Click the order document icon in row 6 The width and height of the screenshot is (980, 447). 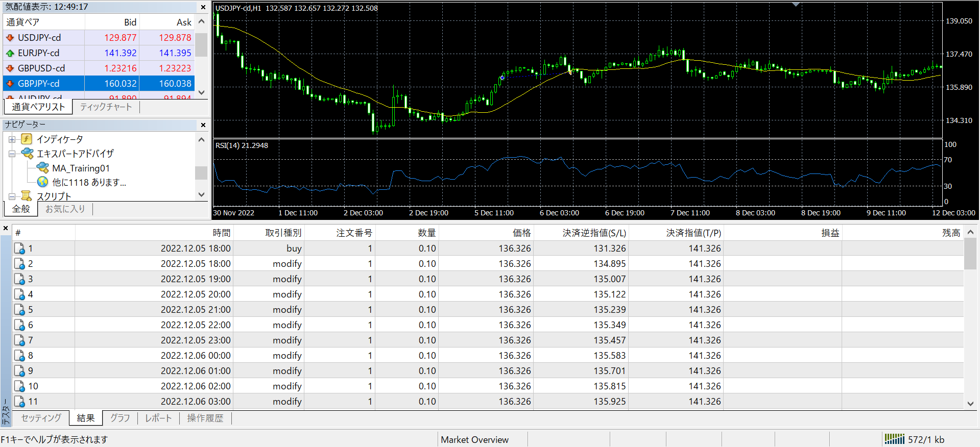[x=19, y=325]
